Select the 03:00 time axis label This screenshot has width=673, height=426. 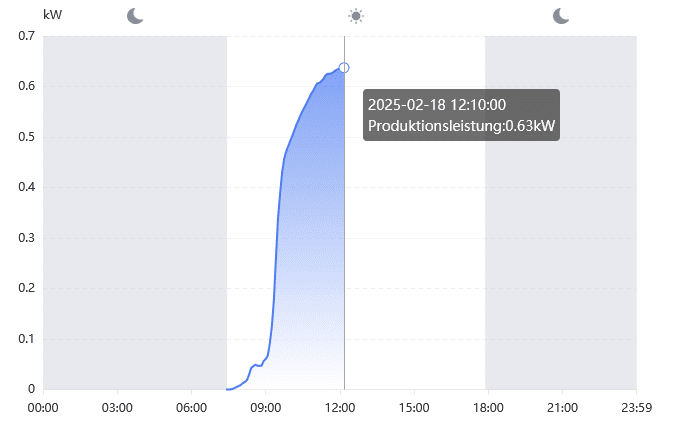pos(117,407)
